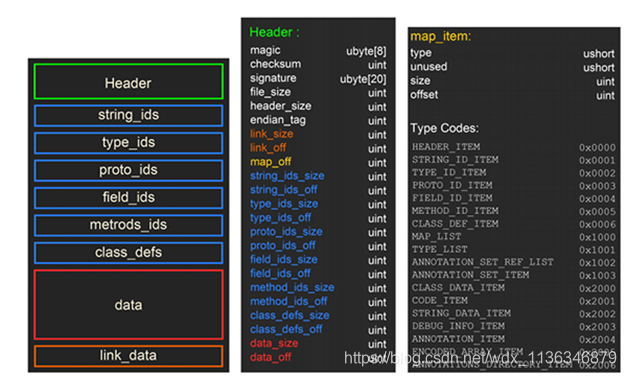Click the field_ids block in the diagram
The image size is (627, 377).
pyautogui.click(x=128, y=198)
